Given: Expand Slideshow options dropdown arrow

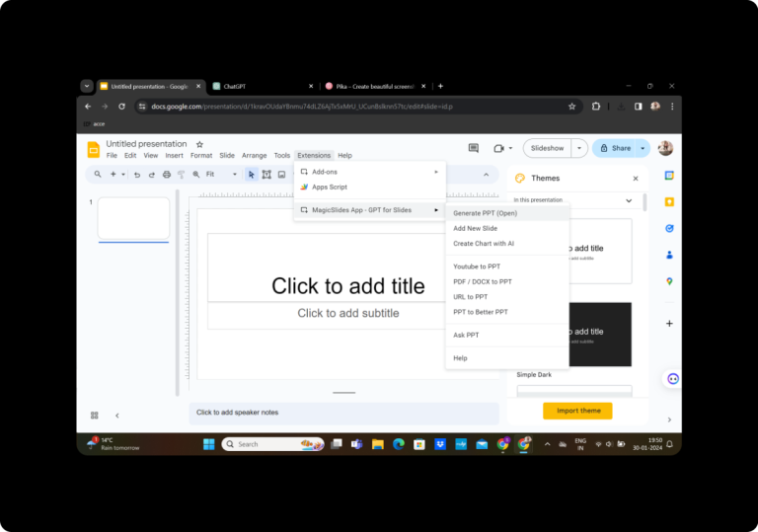Looking at the screenshot, I should point(579,148).
